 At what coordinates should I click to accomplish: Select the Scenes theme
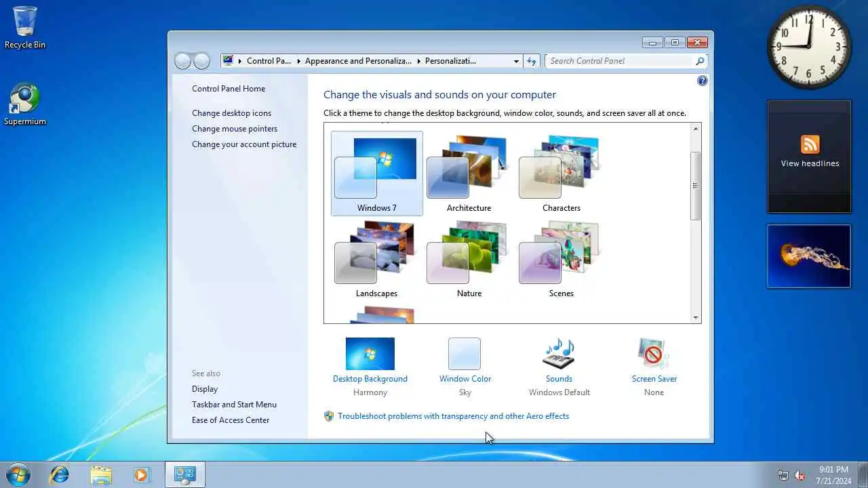point(561,259)
